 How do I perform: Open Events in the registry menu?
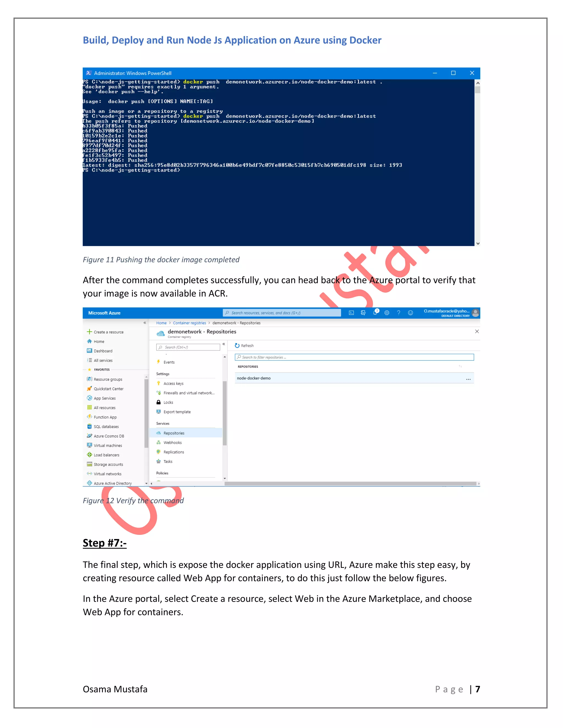pos(169,362)
